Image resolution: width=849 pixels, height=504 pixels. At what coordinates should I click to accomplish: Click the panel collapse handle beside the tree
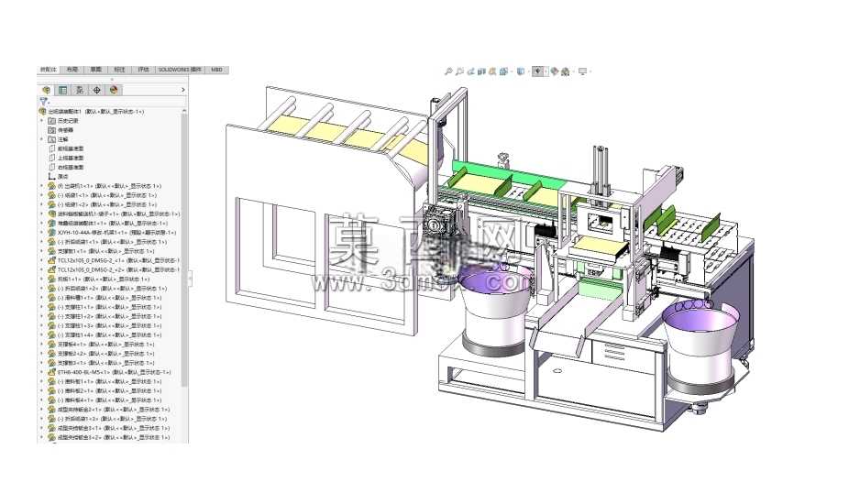[190, 279]
